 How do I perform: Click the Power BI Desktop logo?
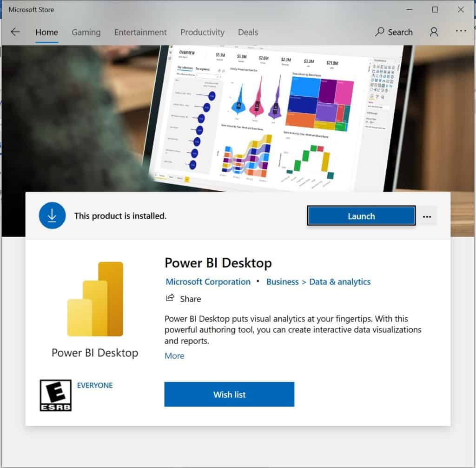click(95, 299)
